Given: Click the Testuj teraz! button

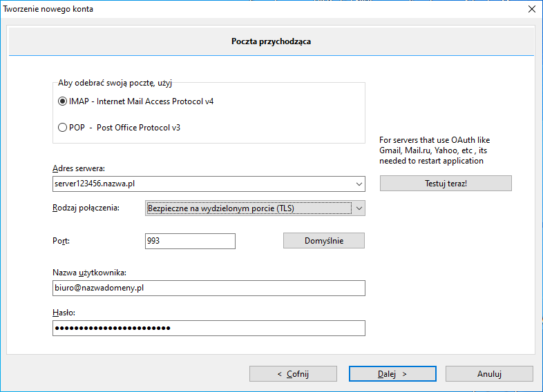Looking at the screenshot, I should (446, 184).
